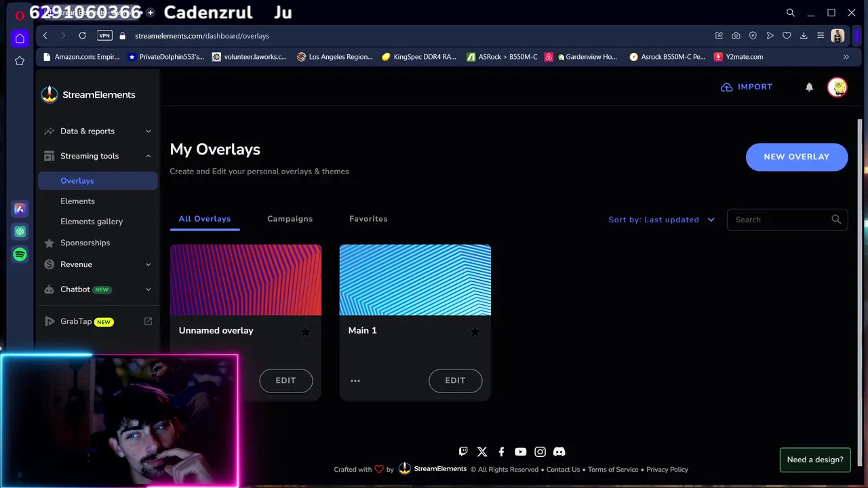This screenshot has width=868, height=488.
Task: Open the Twitch social icon in footer
Action: point(463,451)
